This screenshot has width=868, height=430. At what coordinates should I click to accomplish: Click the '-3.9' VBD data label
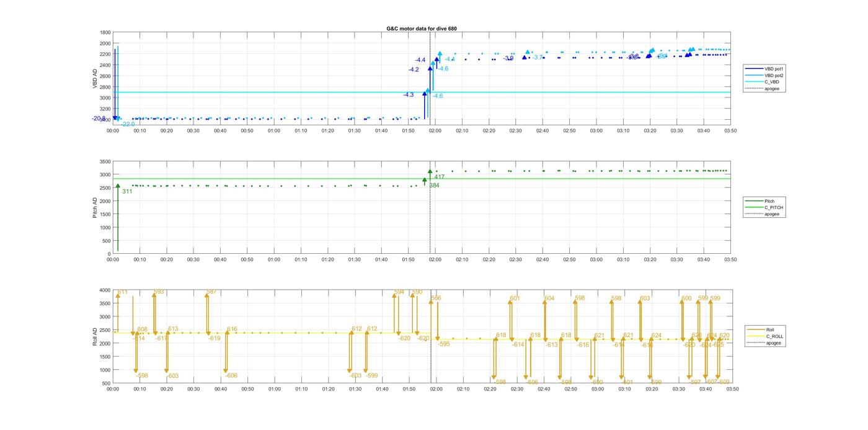pyautogui.click(x=508, y=58)
